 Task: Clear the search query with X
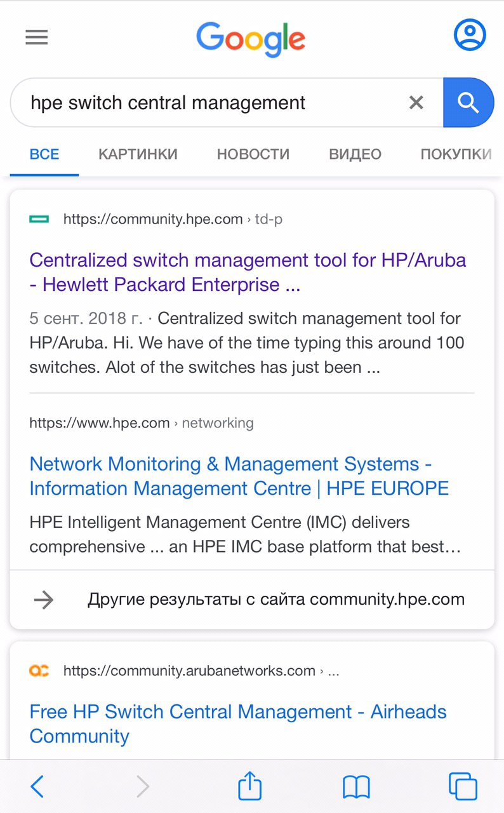(416, 102)
